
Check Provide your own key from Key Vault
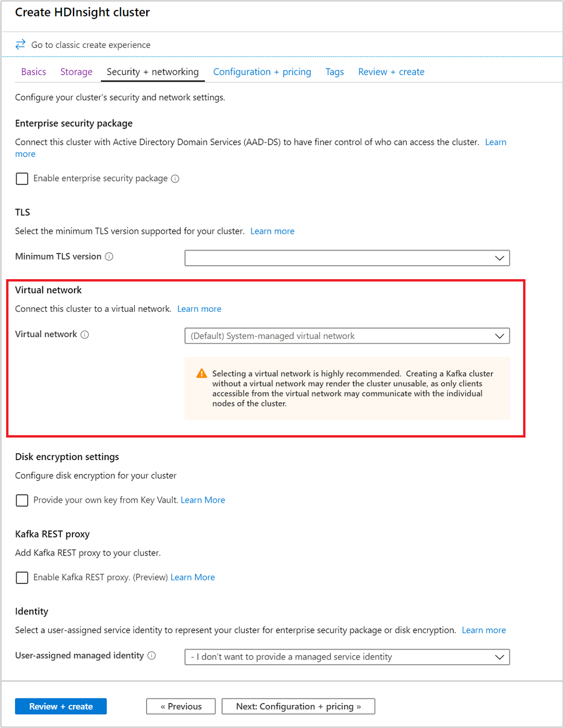pyautogui.click(x=22, y=500)
